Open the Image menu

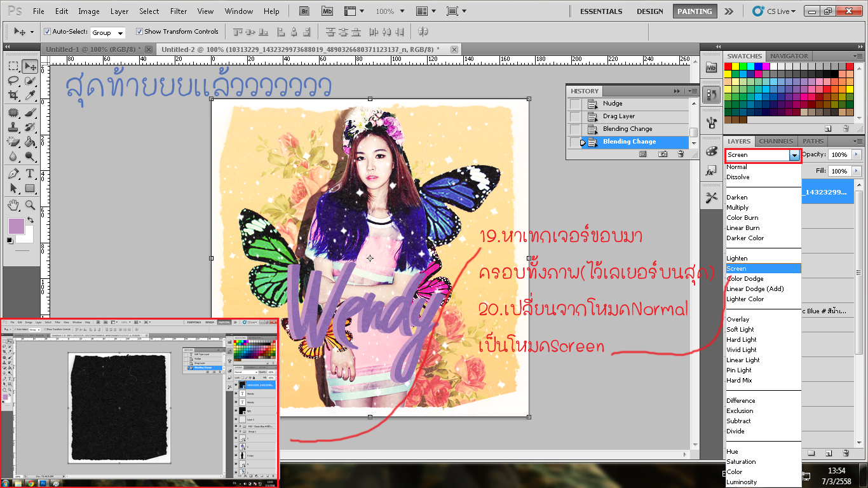[x=89, y=11]
